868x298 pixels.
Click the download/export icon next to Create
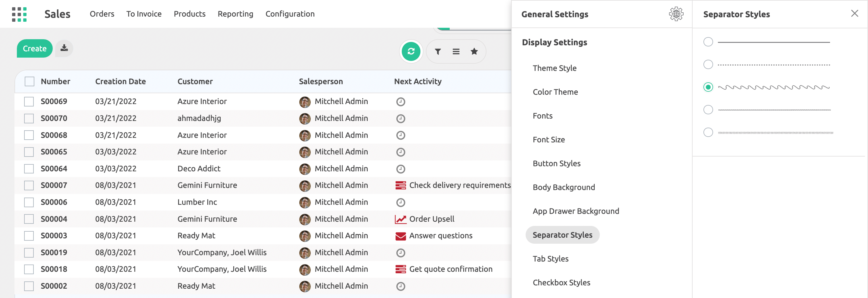coord(64,48)
